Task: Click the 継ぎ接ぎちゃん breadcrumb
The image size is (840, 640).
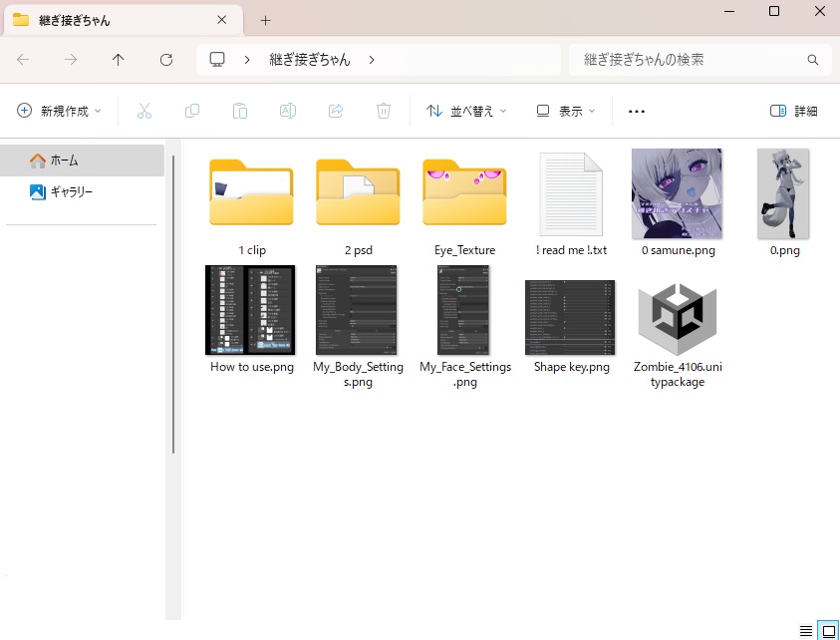Action: click(310, 60)
